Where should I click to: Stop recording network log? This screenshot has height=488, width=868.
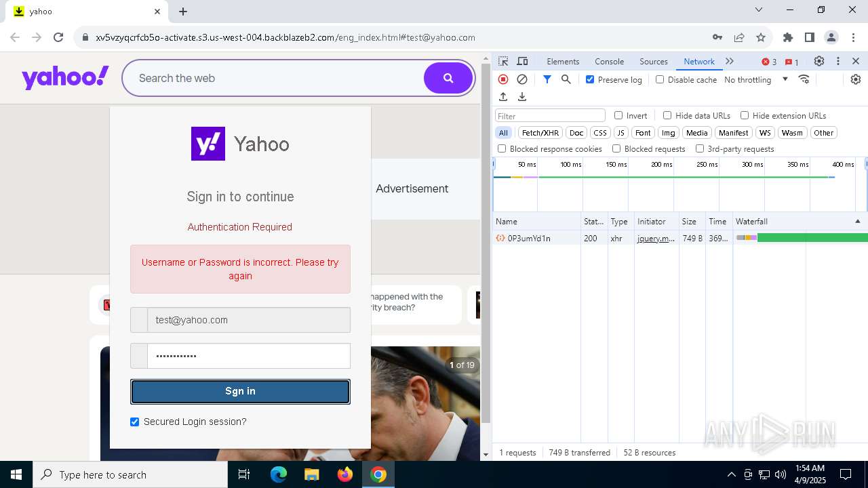503,79
